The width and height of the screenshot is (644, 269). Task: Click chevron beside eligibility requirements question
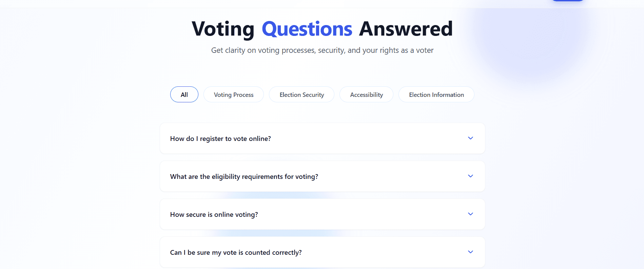point(470,176)
